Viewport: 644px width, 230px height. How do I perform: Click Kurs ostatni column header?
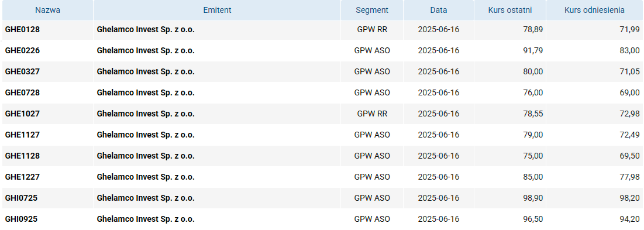(509, 11)
